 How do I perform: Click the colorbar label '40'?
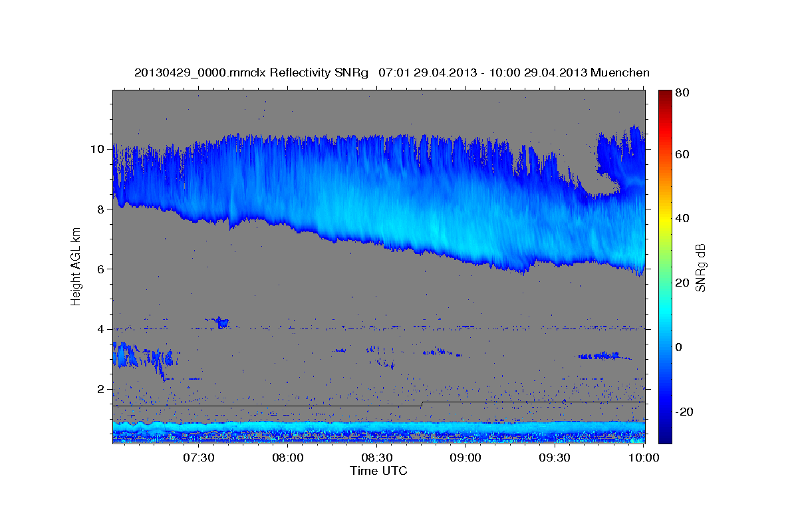pyautogui.click(x=682, y=219)
